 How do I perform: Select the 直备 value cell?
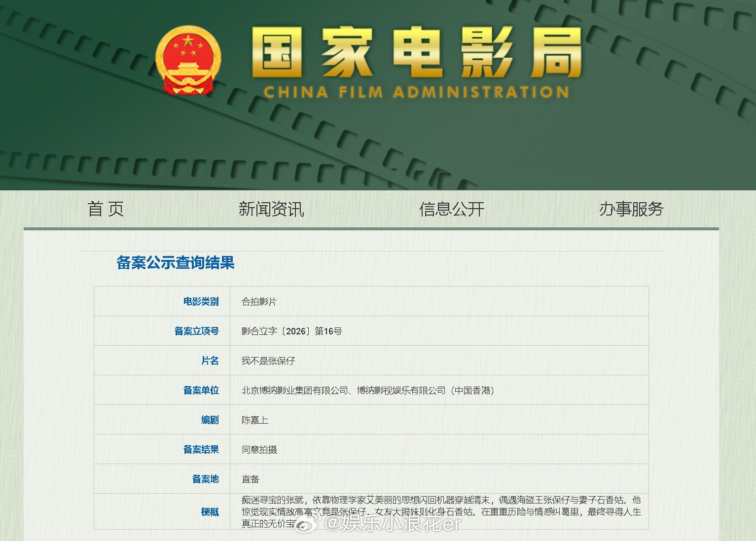point(439,479)
